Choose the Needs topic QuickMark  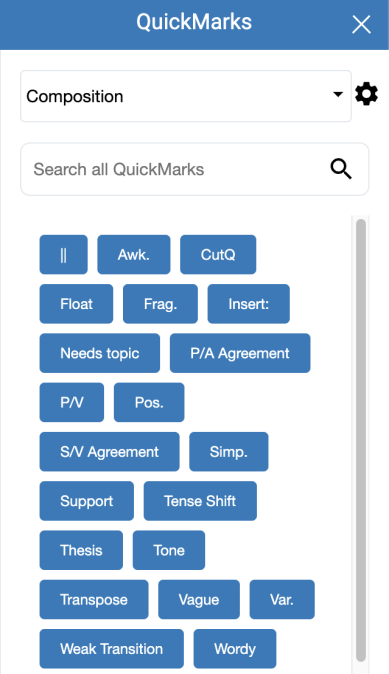pos(100,353)
